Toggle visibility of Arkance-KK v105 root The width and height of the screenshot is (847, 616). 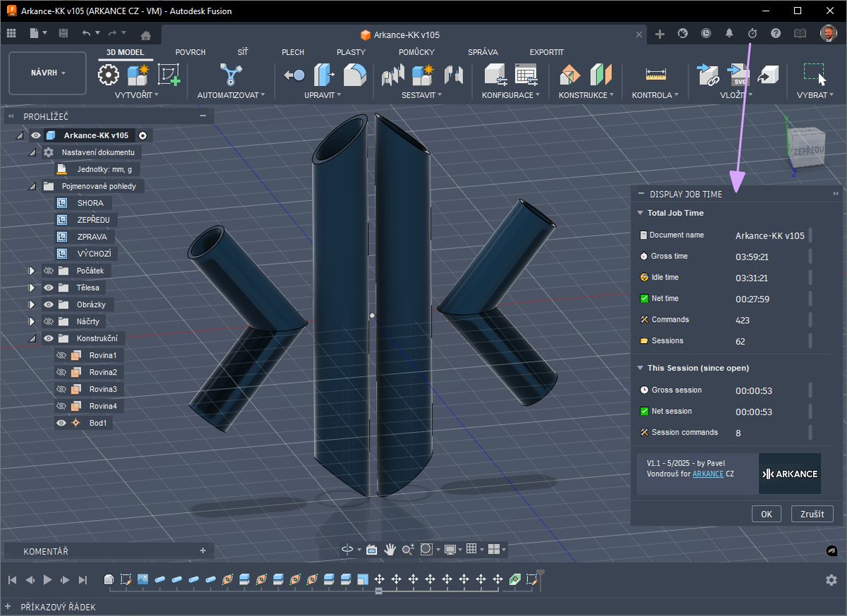(36, 135)
